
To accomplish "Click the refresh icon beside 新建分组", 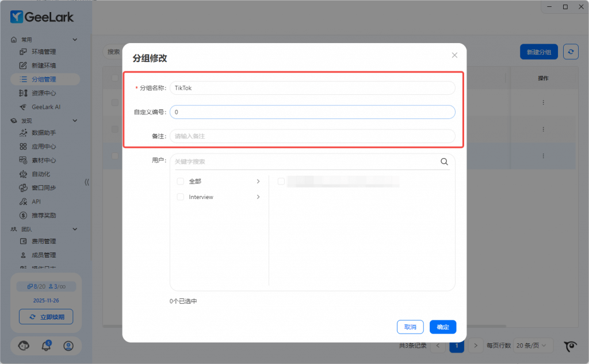I will coord(571,52).
